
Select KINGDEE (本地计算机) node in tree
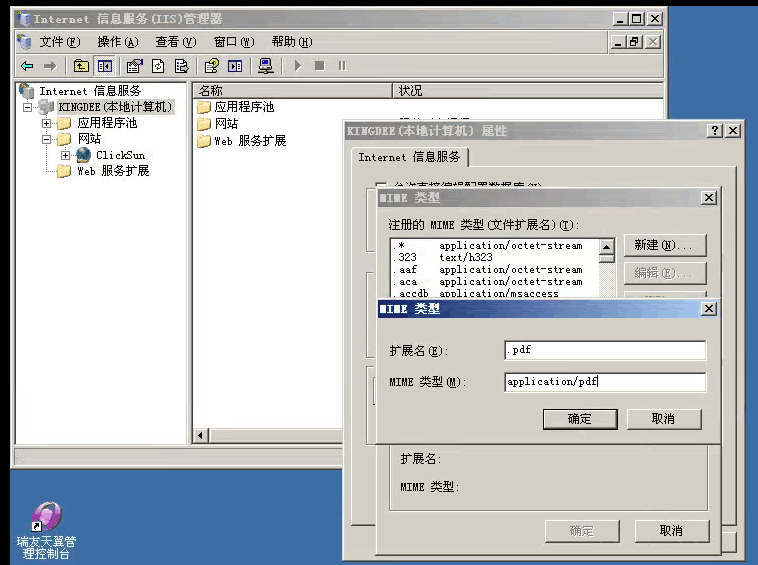click(x=115, y=107)
